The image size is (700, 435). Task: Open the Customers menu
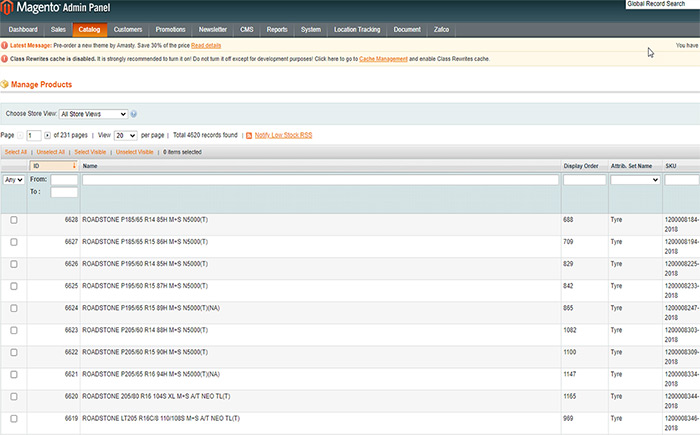[x=128, y=29]
